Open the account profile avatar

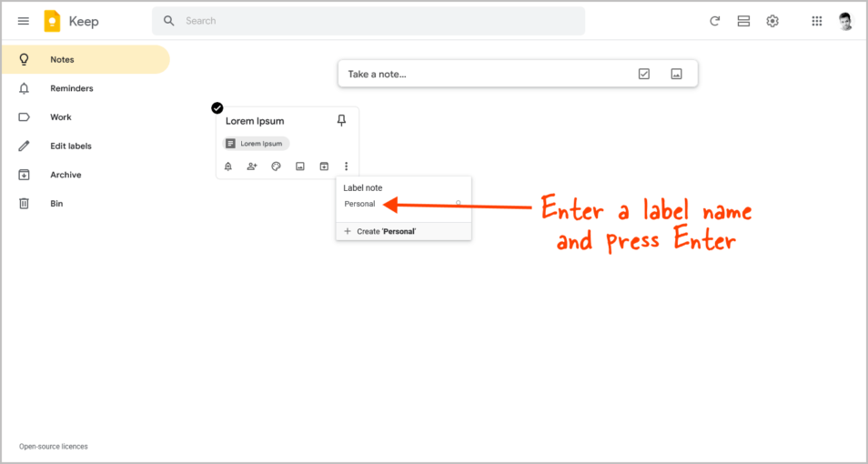click(x=845, y=21)
